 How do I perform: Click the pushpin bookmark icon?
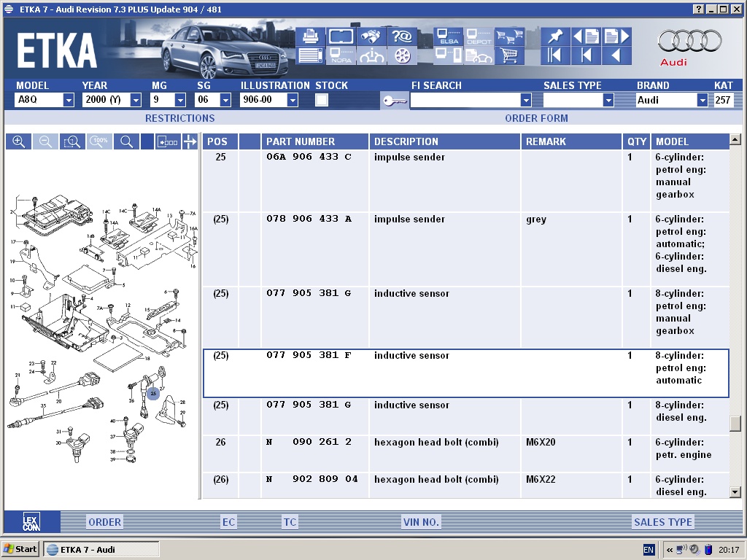click(x=555, y=36)
